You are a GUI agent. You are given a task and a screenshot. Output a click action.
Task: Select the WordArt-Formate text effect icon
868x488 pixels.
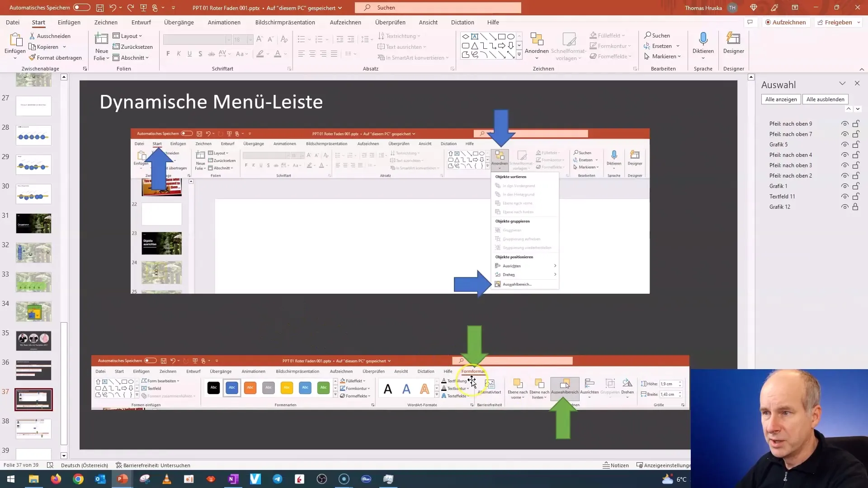pyautogui.click(x=445, y=396)
